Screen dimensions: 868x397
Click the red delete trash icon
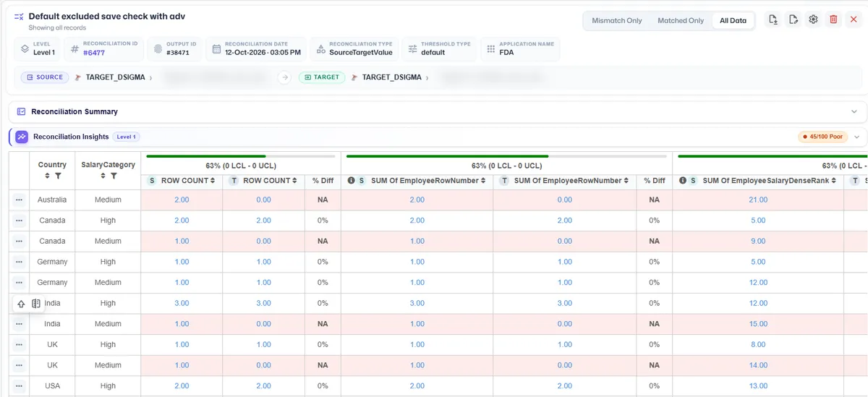pos(833,20)
